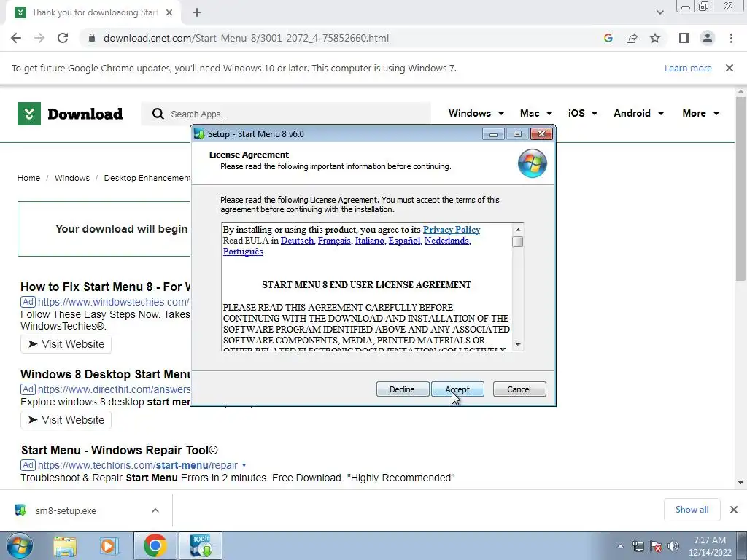Open Windows Media Player from taskbar
Viewport: 747px width, 560px height.
[x=109, y=545]
